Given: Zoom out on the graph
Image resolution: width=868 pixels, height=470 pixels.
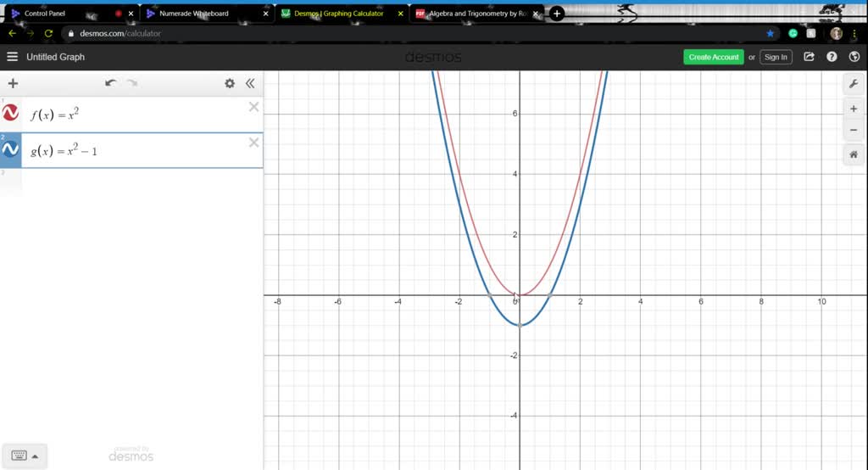Looking at the screenshot, I should tap(853, 130).
